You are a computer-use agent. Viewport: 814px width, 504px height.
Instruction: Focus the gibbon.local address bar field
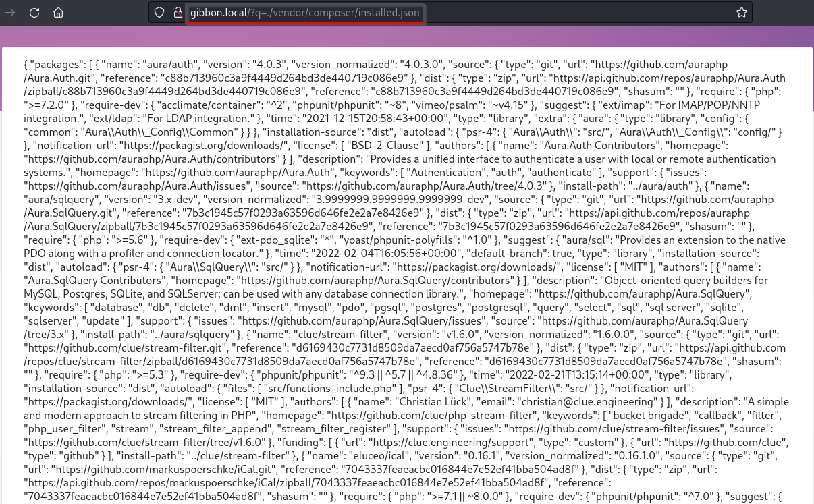(449, 12)
